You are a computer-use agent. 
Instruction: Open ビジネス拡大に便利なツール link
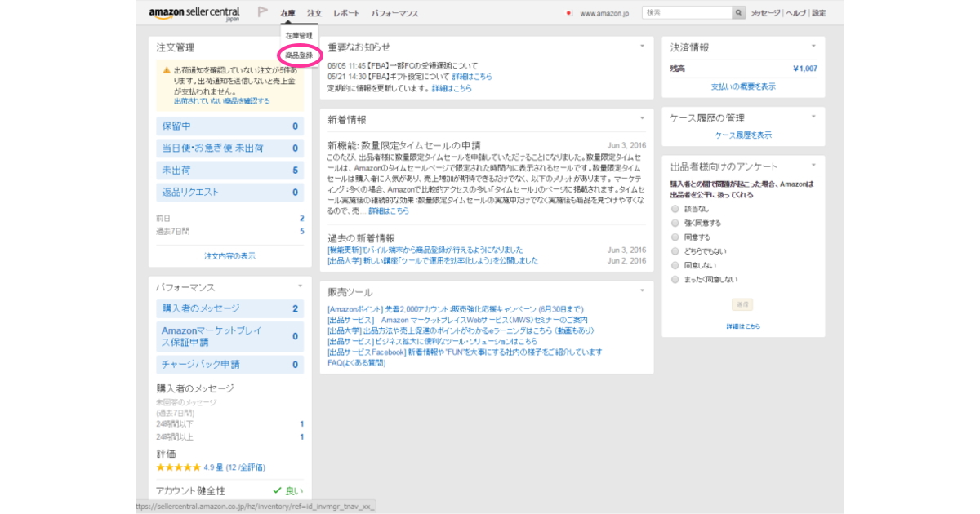point(432,341)
